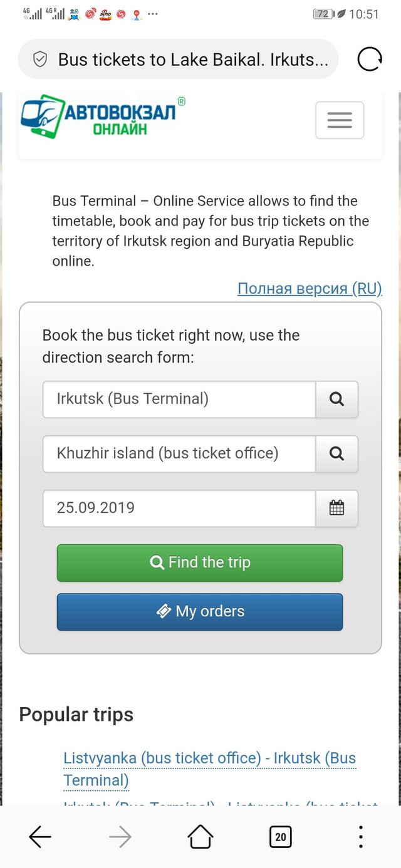Viewport: 401px width, 868px height.
Task: Click the Find the trip button
Action: (x=200, y=563)
